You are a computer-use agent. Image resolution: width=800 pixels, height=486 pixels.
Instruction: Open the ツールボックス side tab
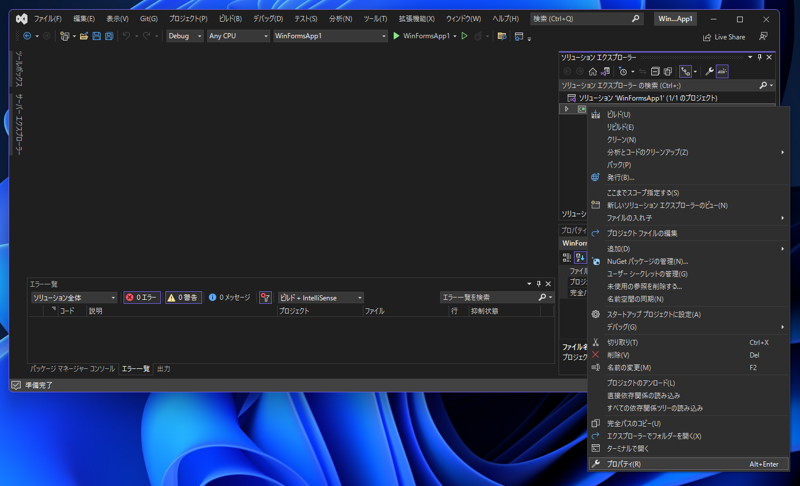pos(18,69)
